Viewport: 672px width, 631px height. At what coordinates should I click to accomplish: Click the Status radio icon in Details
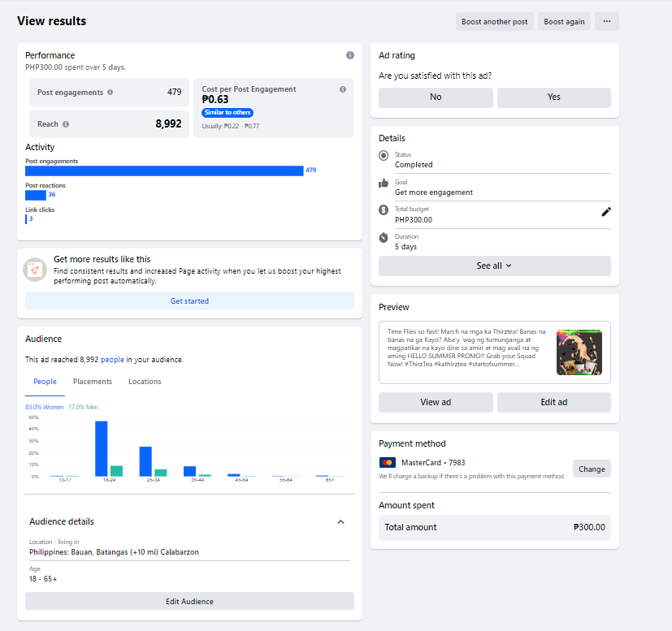[x=384, y=155]
